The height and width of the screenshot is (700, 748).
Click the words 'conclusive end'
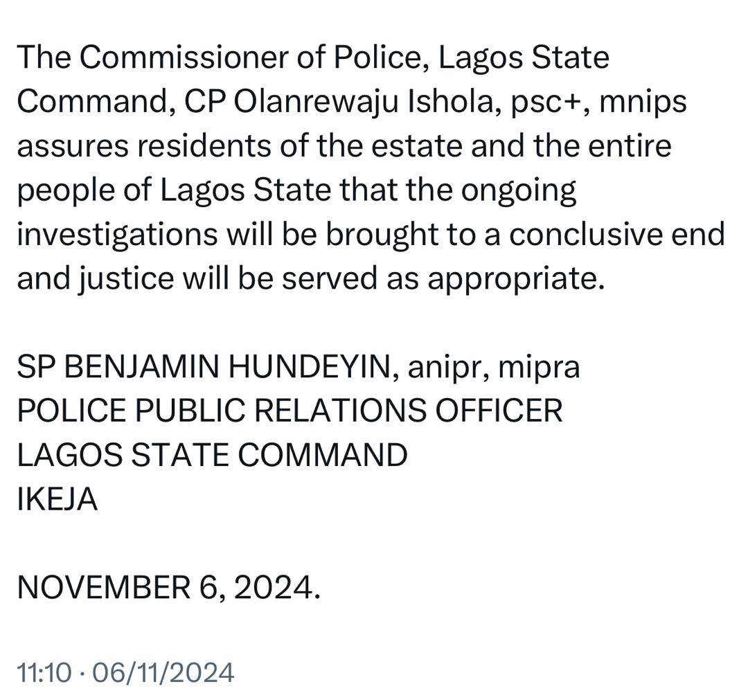(616, 235)
